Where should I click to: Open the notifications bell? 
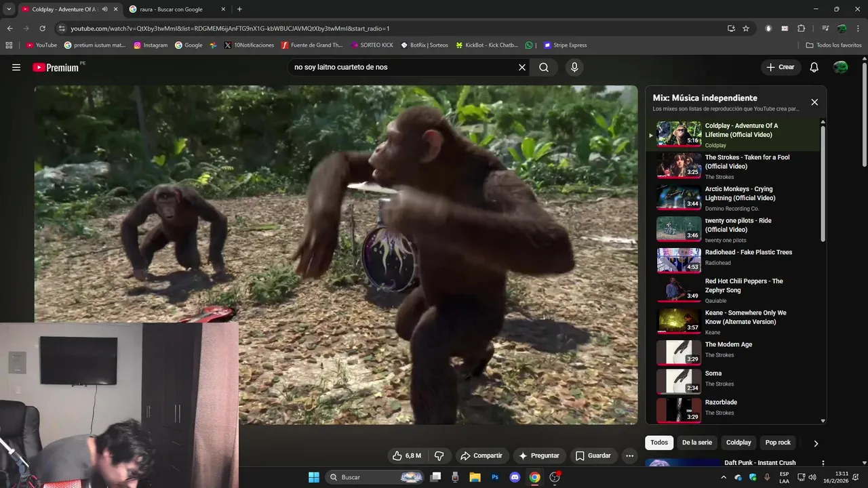(814, 67)
